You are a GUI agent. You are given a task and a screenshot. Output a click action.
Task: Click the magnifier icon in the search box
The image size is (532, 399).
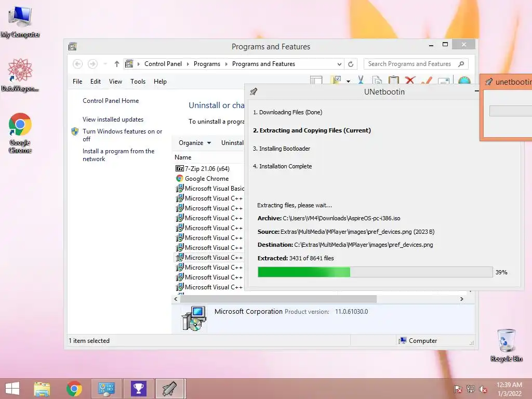[x=461, y=64]
